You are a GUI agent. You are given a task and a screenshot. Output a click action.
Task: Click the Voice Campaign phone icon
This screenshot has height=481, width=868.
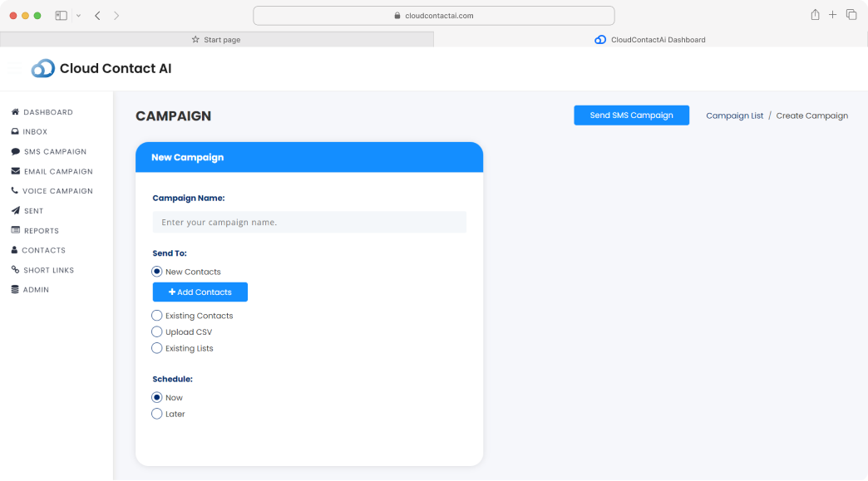pos(15,191)
